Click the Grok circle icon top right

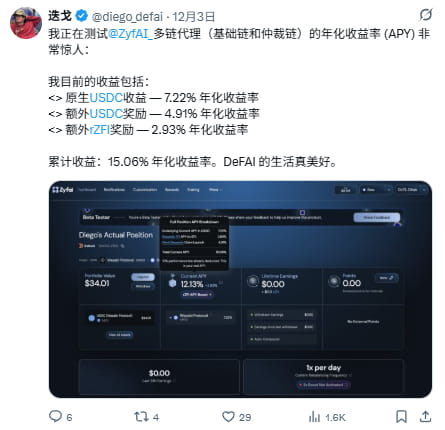click(x=426, y=15)
